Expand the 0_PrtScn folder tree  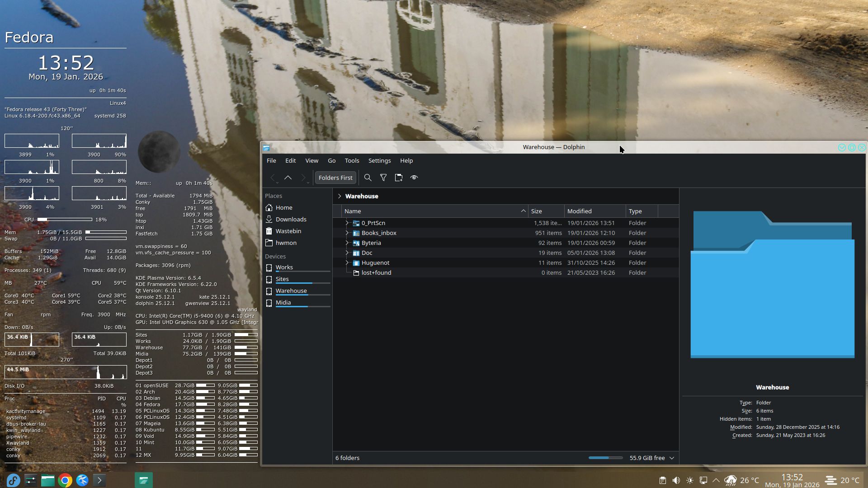[347, 223]
